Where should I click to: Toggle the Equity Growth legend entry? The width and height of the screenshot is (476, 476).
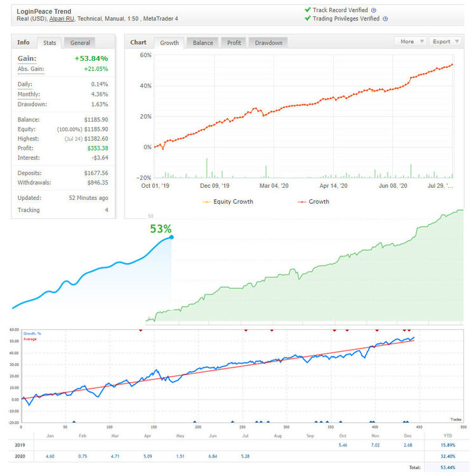click(x=228, y=202)
